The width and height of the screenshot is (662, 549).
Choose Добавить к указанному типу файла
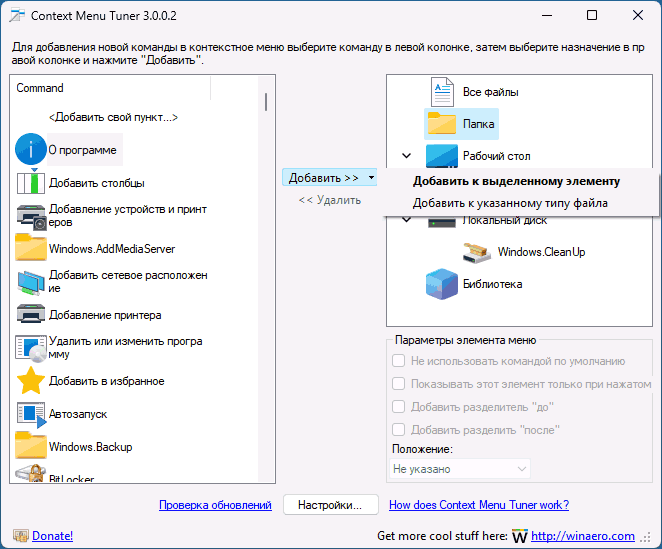click(510, 203)
